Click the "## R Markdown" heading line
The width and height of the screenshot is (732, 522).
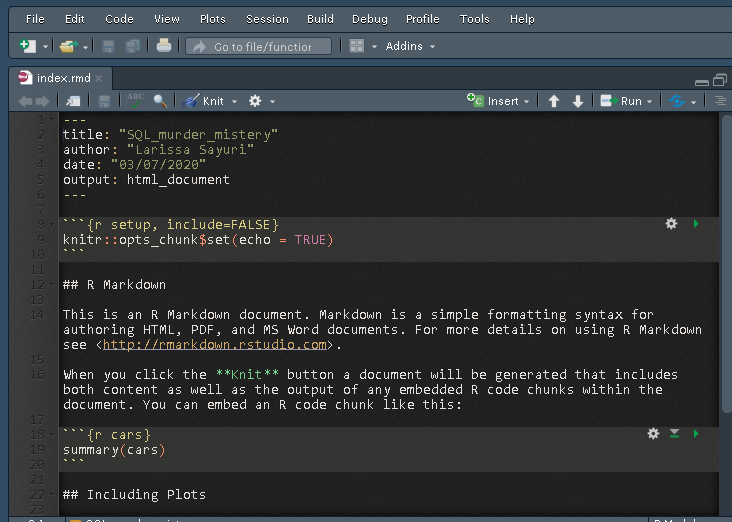[114, 285]
